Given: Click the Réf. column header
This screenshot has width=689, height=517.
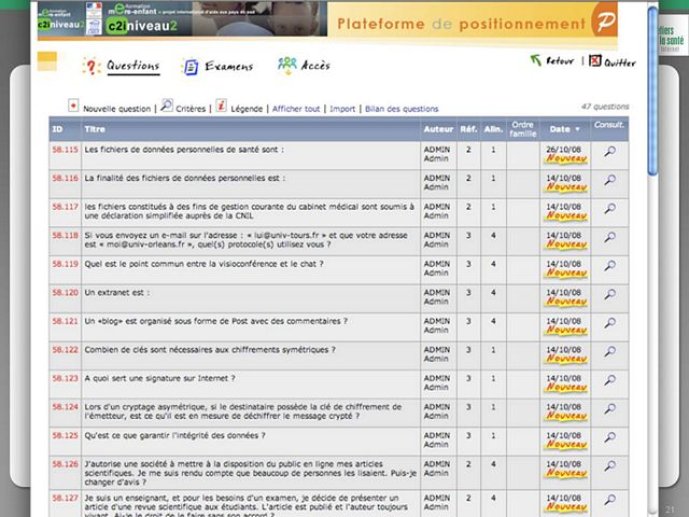Looking at the screenshot, I should coord(468,129).
